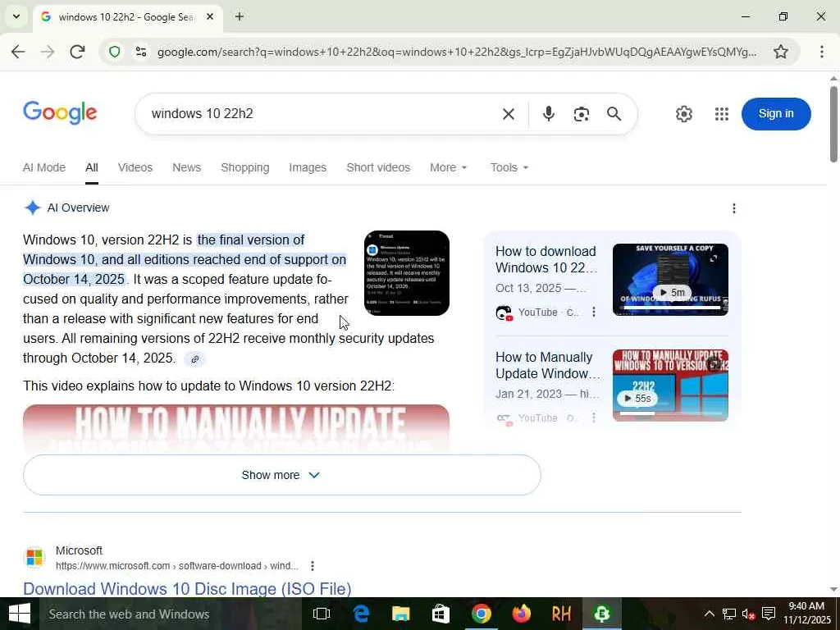
Task: Click the search input field
Action: click(x=322, y=113)
